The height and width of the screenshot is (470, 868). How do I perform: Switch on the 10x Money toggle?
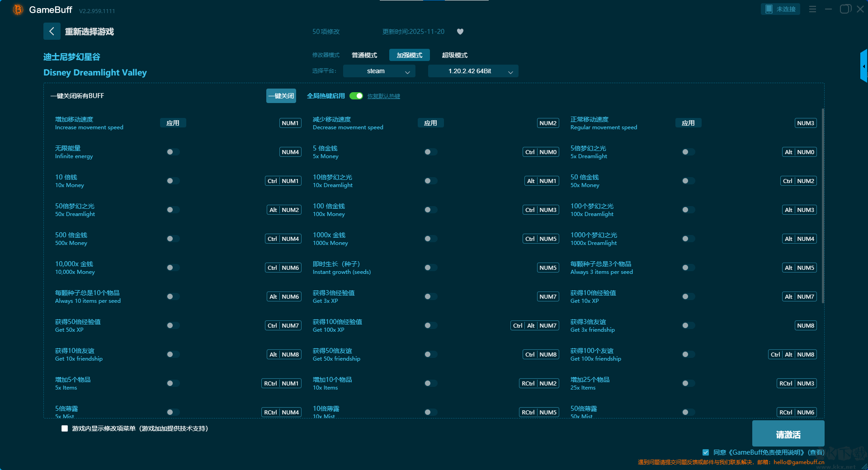tap(173, 181)
